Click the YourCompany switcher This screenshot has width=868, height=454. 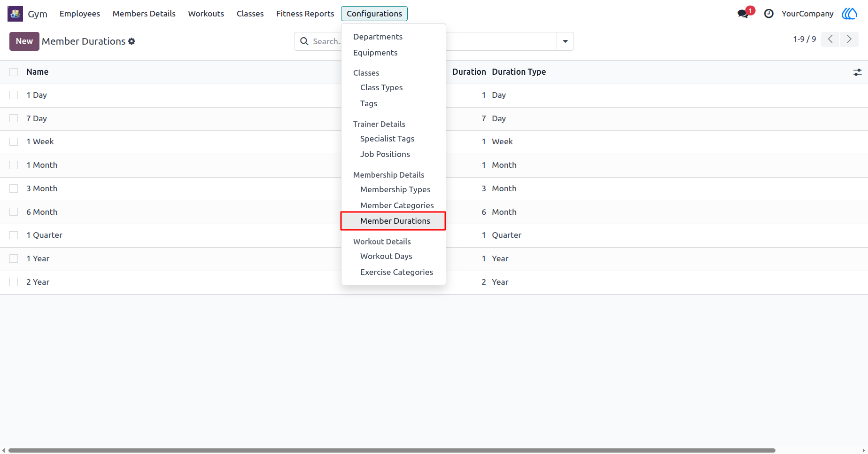[807, 14]
